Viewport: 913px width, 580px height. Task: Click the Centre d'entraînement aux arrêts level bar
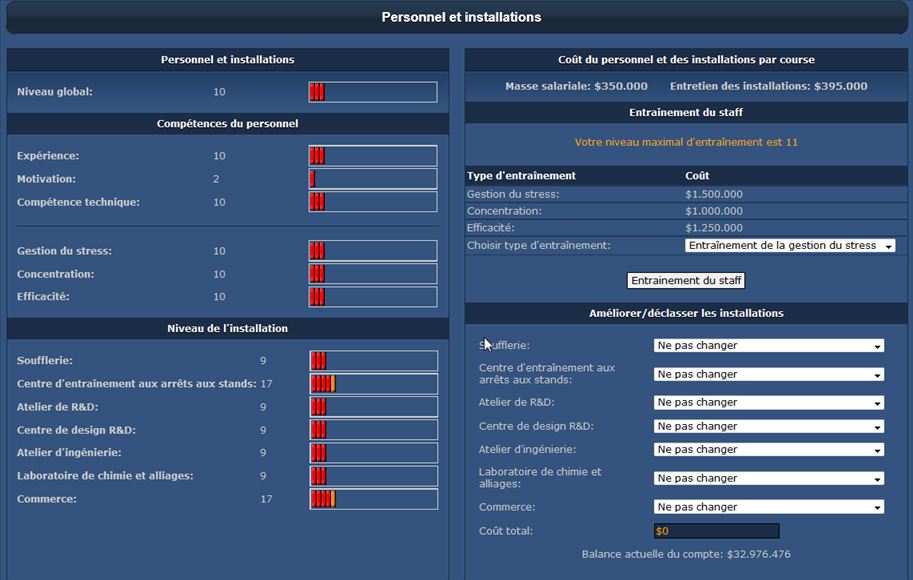373,384
